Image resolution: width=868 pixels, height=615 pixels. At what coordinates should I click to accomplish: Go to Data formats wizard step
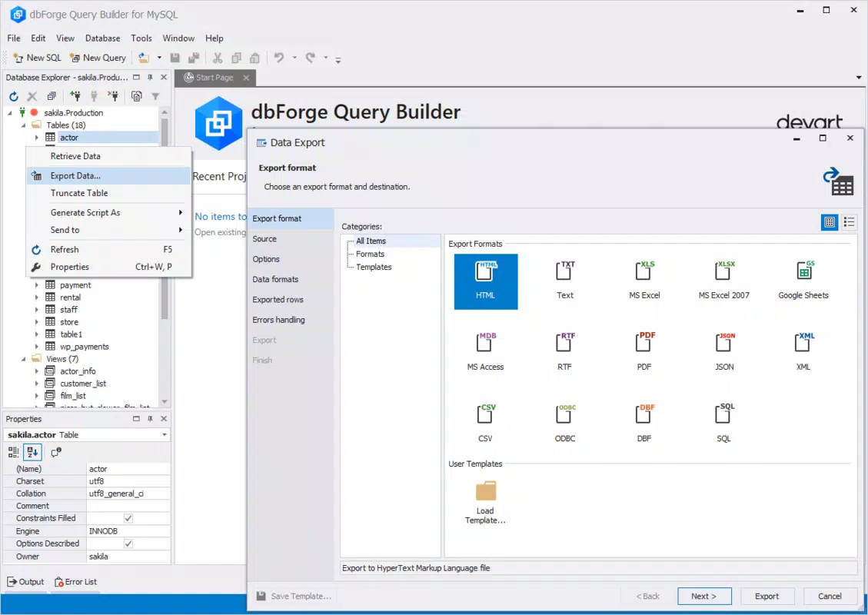click(291, 279)
